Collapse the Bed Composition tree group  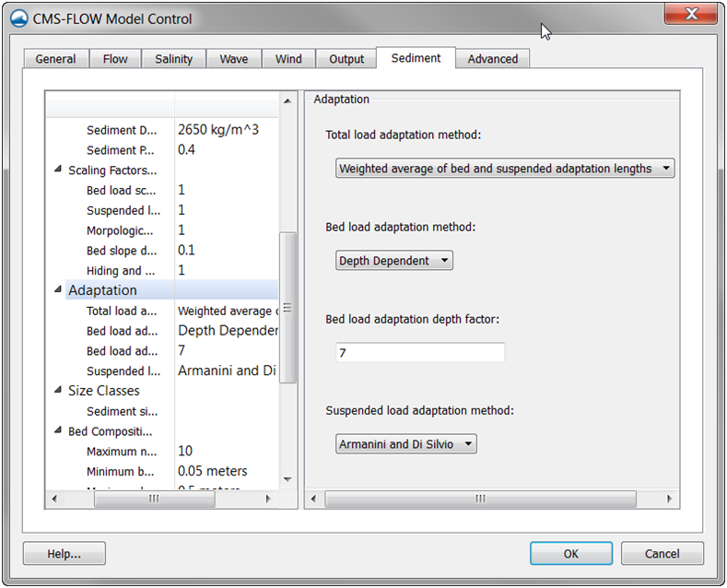pyautogui.click(x=58, y=430)
